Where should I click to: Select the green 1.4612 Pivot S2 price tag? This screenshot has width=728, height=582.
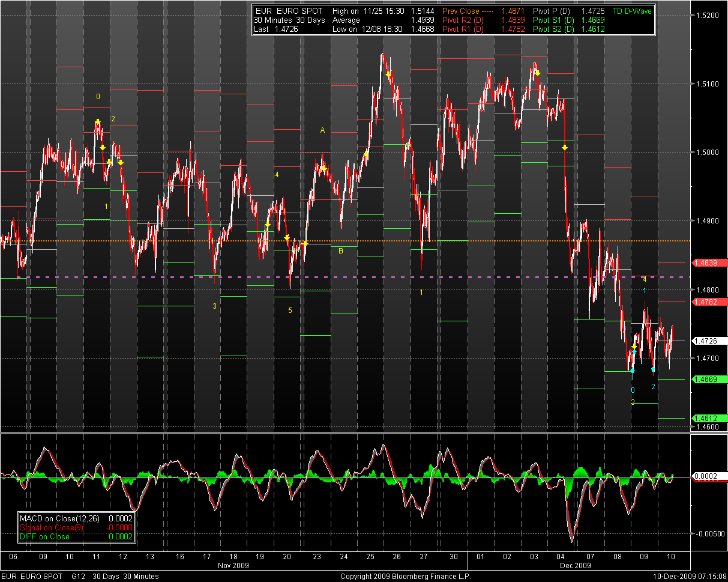[x=709, y=418]
